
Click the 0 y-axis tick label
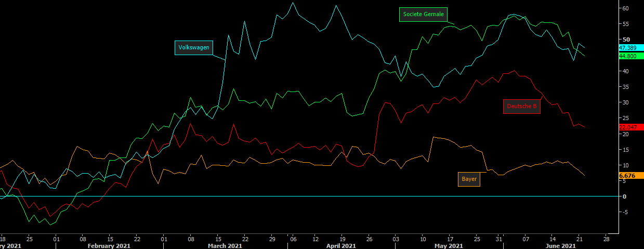(624, 196)
